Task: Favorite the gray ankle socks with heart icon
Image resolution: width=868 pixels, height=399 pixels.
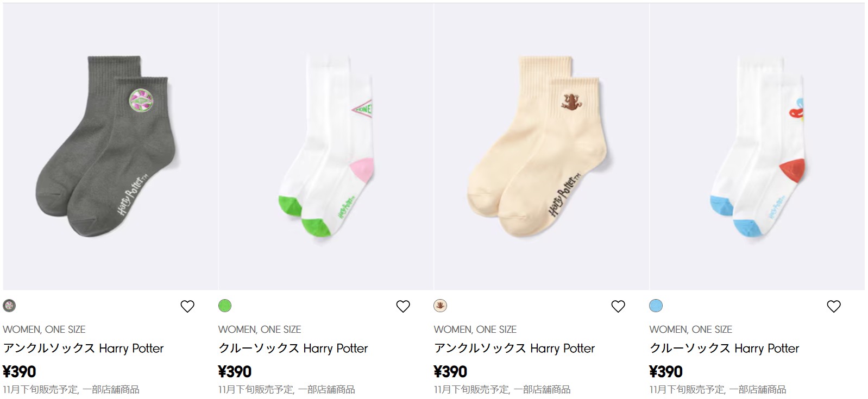Action: [187, 306]
